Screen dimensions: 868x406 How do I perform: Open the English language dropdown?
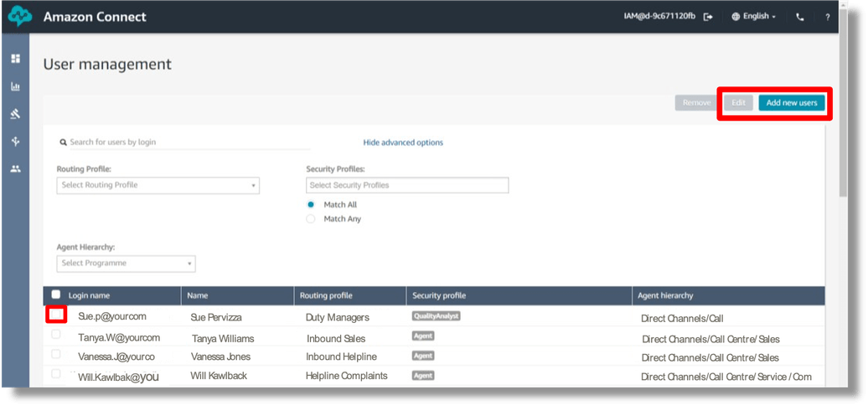tap(753, 17)
